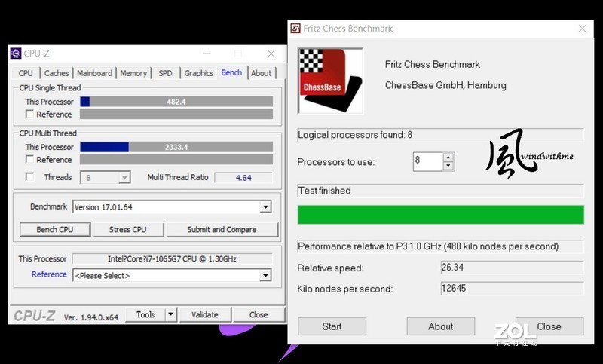Open the SPD tab

(x=165, y=73)
